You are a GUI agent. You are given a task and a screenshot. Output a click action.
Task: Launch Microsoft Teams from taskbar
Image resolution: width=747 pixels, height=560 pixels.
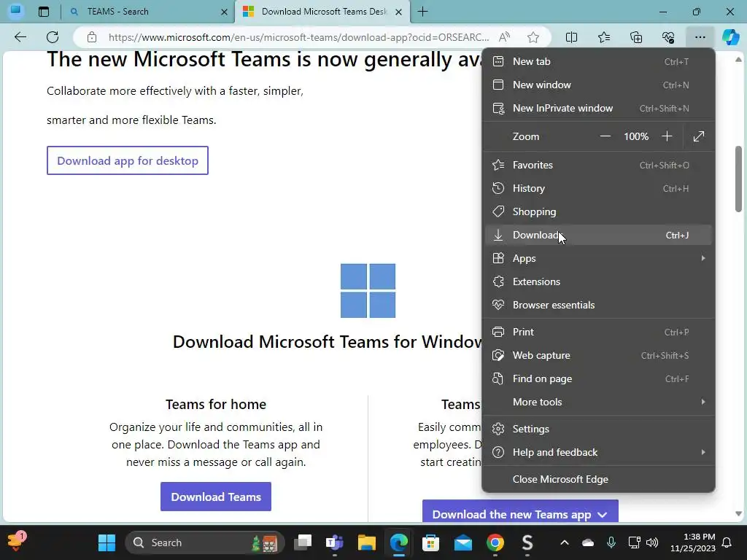[x=334, y=542]
